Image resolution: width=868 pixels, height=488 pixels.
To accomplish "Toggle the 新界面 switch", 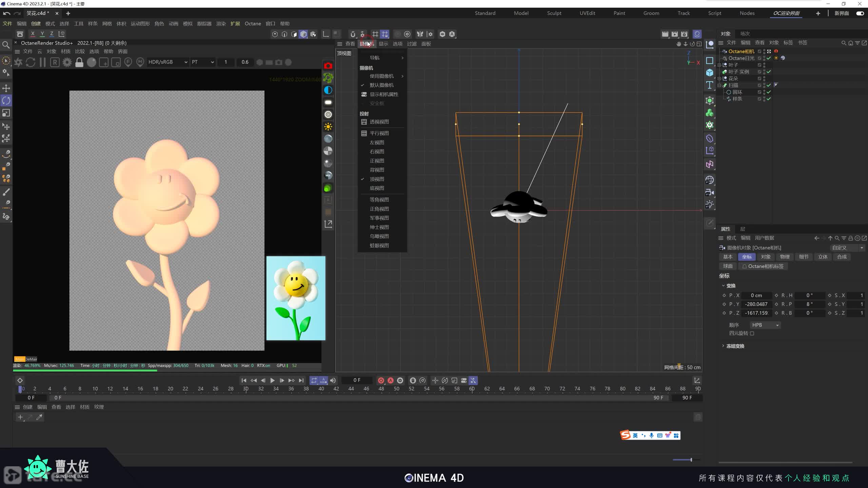I will tap(860, 13).
